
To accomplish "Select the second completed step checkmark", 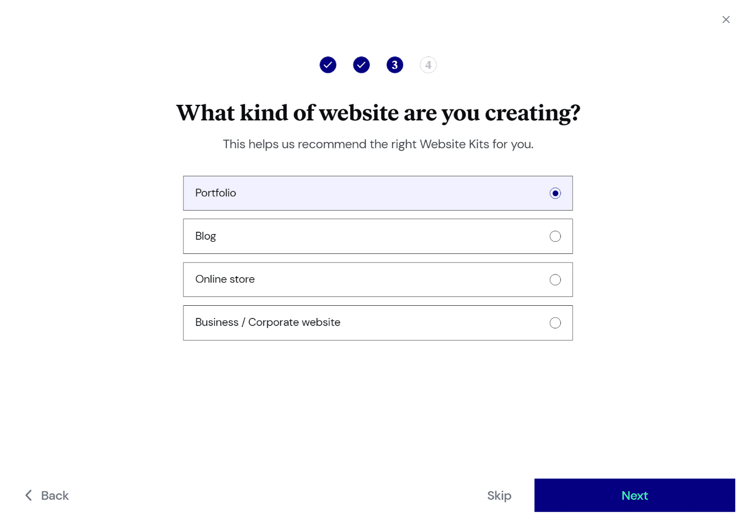I will tap(361, 65).
